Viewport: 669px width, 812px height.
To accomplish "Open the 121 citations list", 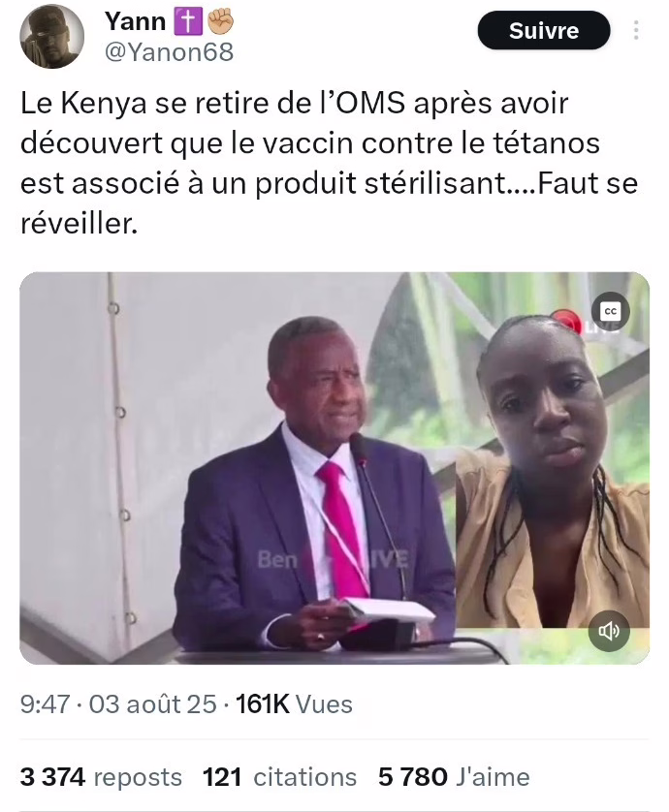I will pos(280,777).
